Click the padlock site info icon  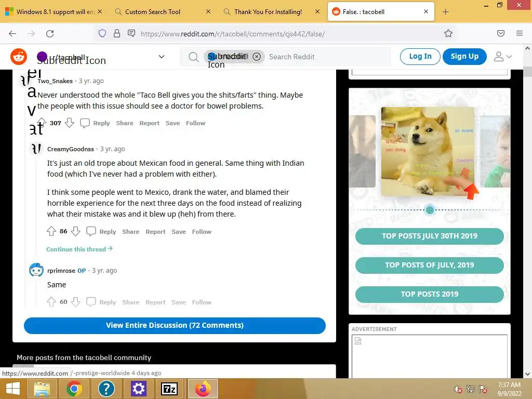click(x=117, y=33)
